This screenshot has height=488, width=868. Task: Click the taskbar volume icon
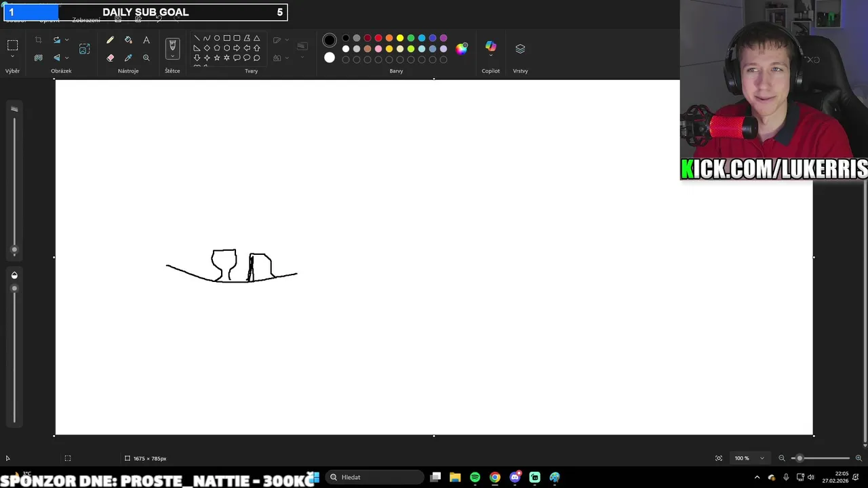811,477
